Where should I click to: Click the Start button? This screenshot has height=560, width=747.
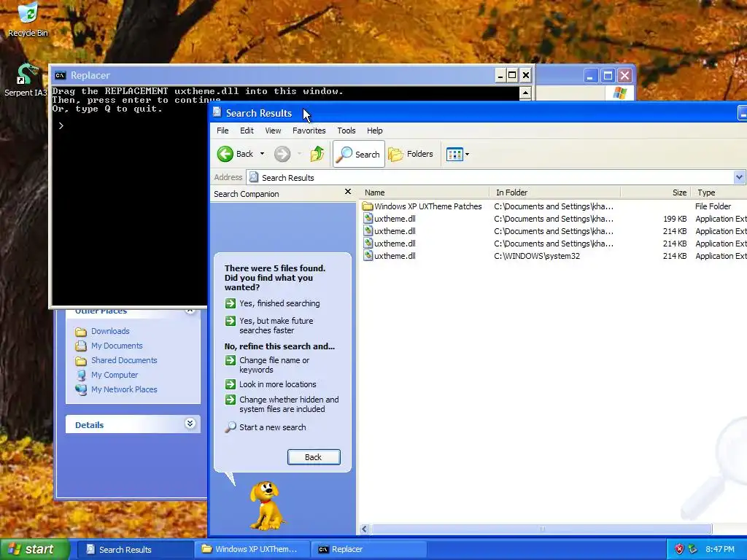pos(34,550)
